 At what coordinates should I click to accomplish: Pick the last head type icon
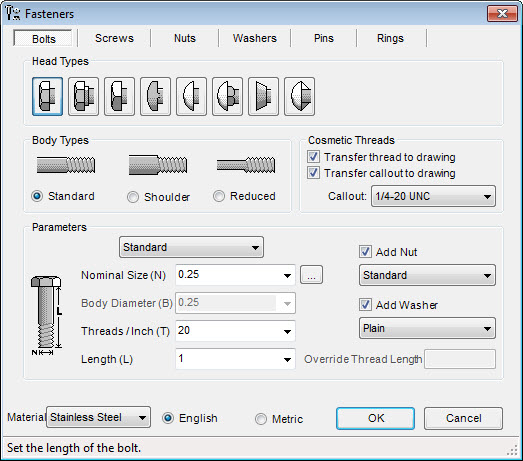(300, 96)
